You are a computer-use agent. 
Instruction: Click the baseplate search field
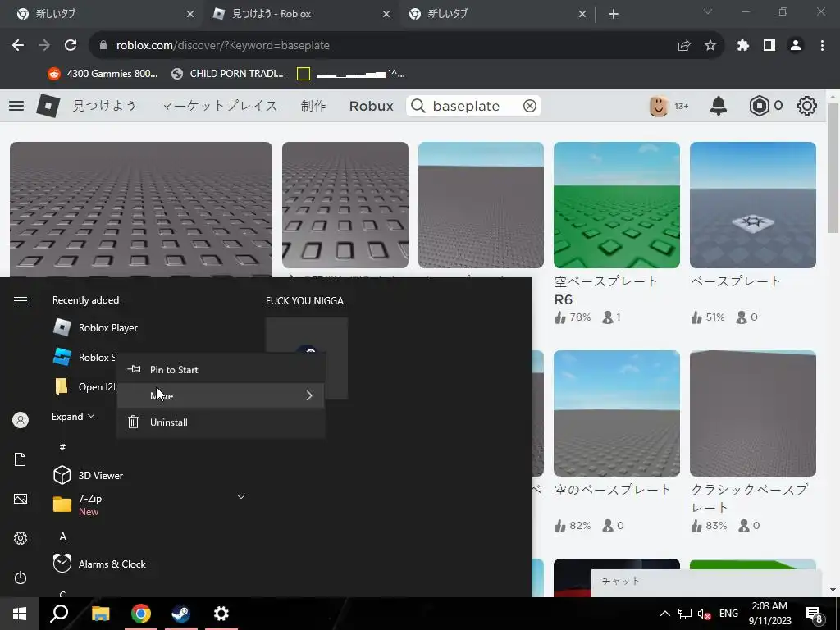pyautogui.click(x=473, y=106)
